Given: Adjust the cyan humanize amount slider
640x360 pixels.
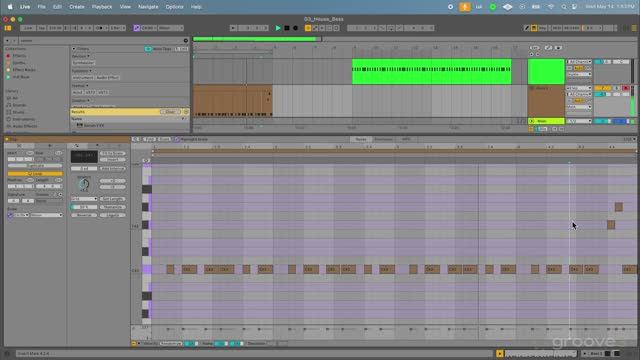Looking at the screenshot, I should [x=84, y=207].
